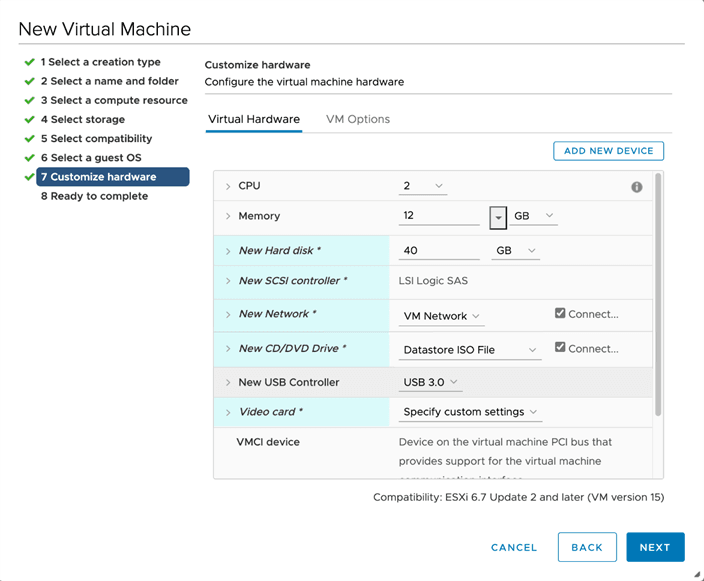The image size is (704, 581).
Task: Click the hard disk size input field
Action: click(x=438, y=251)
